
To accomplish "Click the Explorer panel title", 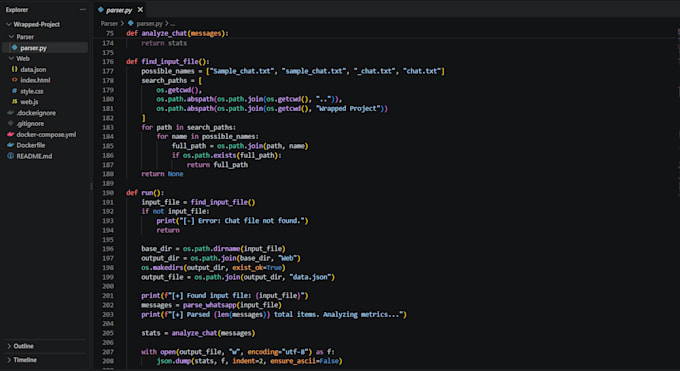I will coord(17,10).
